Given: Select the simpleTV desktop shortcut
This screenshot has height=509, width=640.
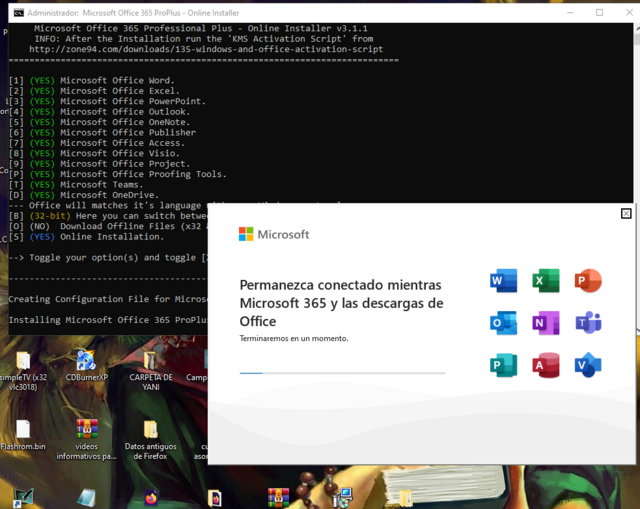Looking at the screenshot, I should click(23, 371).
